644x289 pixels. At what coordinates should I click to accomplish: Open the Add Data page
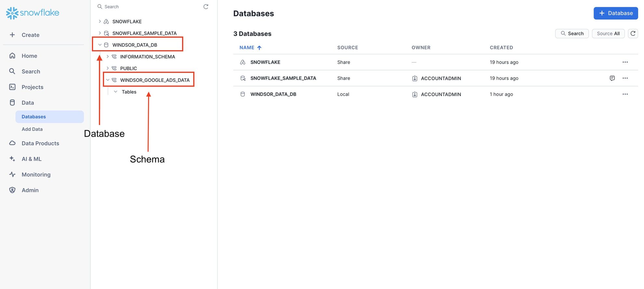click(32, 129)
